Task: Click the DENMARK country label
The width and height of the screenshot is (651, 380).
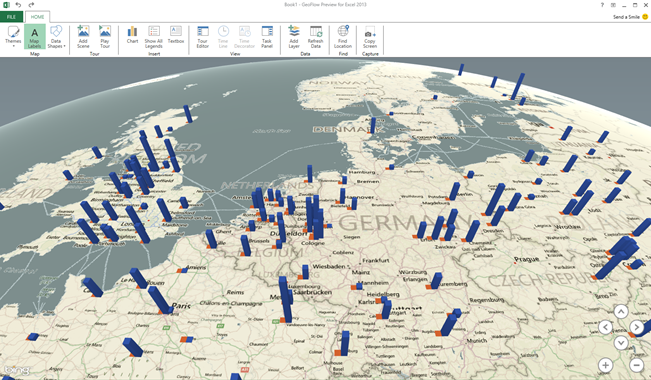Action: (x=347, y=130)
